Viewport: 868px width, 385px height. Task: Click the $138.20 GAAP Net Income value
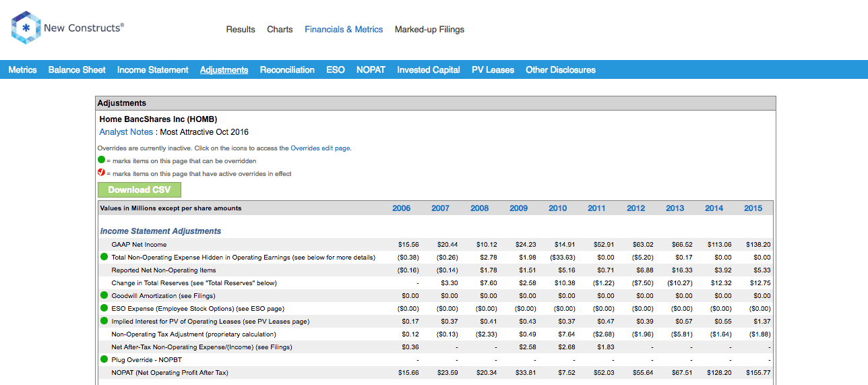coord(758,244)
